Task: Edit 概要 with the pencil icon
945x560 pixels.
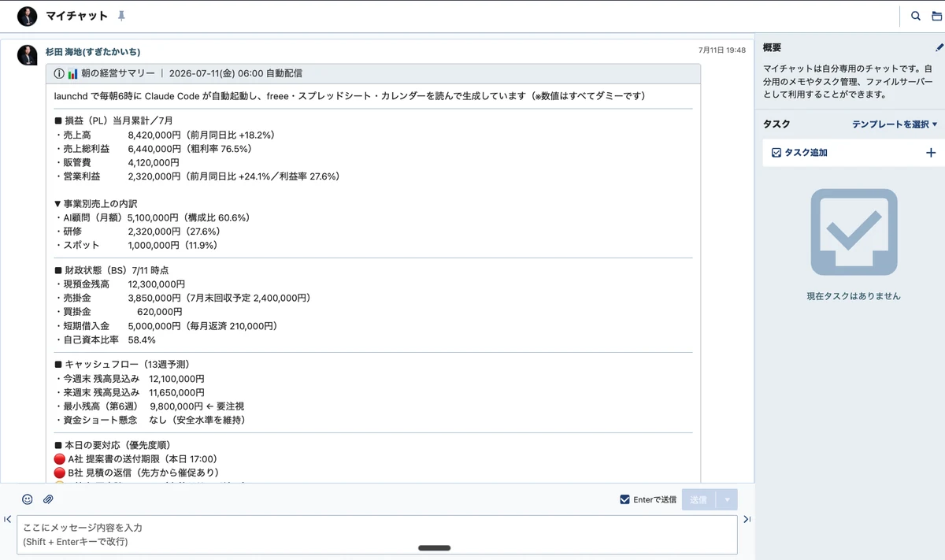Action: tap(939, 47)
